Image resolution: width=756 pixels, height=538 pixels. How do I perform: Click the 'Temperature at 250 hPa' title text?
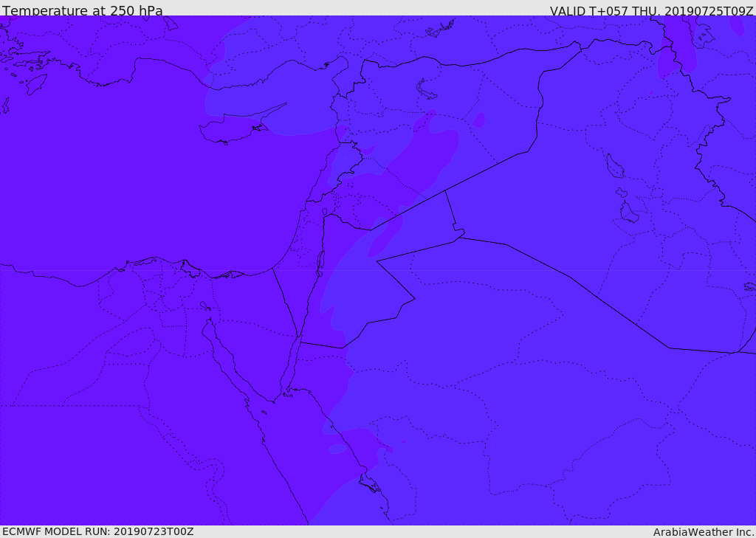(x=83, y=10)
